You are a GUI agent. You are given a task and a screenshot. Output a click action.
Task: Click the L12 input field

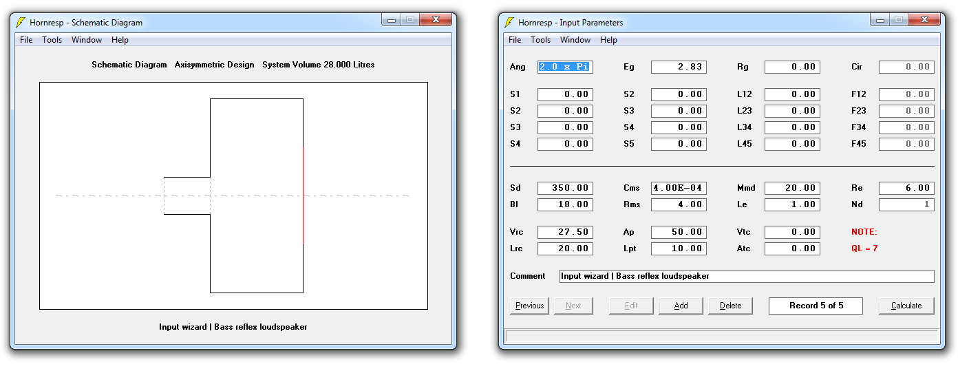pos(792,94)
